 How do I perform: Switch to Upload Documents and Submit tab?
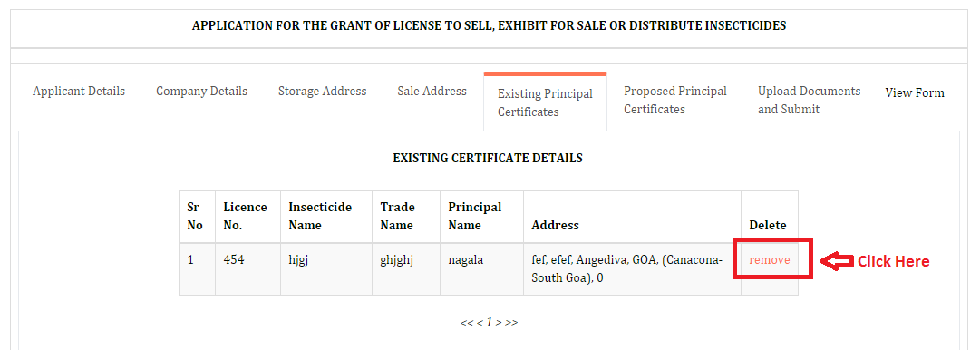[810, 100]
